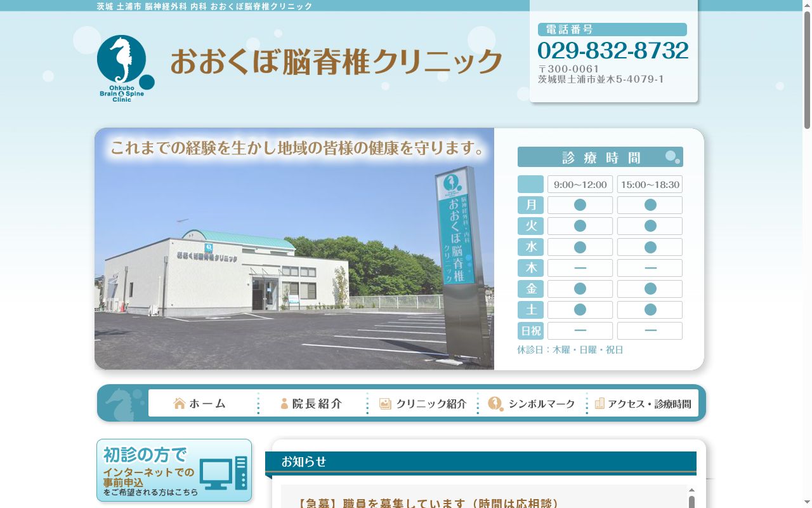Click the お知らせ section header
The width and height of the screenshot is (812, 508).
click(x=481, y=462)
